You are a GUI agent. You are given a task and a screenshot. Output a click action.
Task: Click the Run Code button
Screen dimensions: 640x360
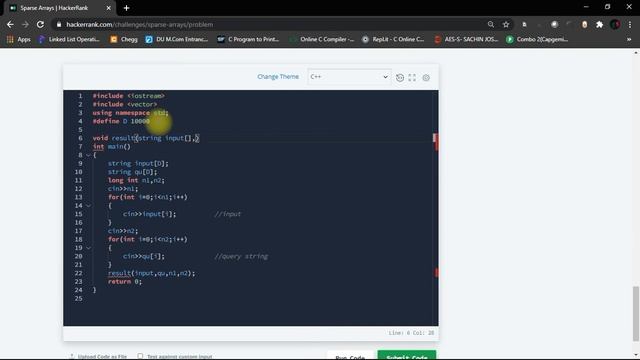pyautogui.click(x=350, y=356)
